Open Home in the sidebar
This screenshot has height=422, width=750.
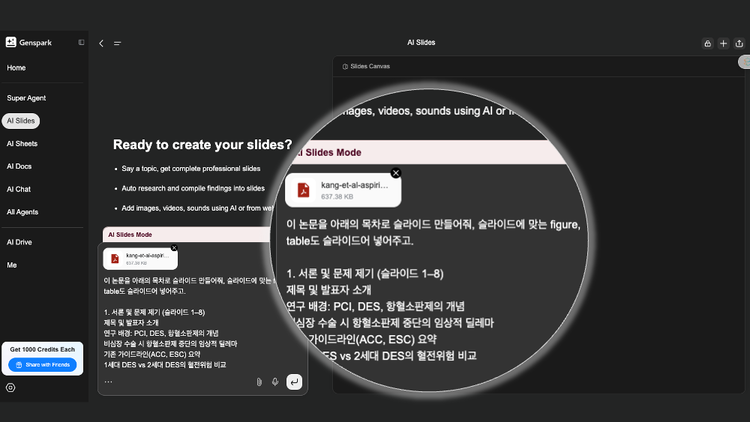point(16,68)
